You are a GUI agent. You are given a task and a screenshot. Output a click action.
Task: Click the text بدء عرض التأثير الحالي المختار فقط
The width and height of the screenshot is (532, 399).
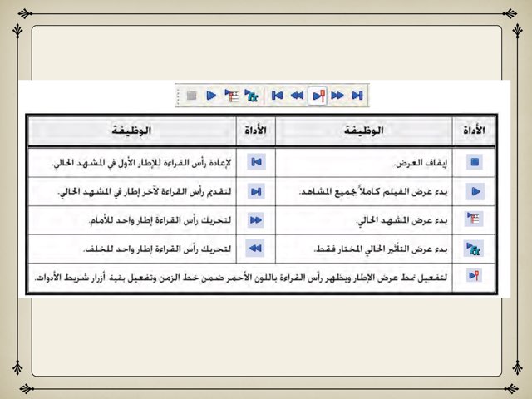click(x=382, y=249)
